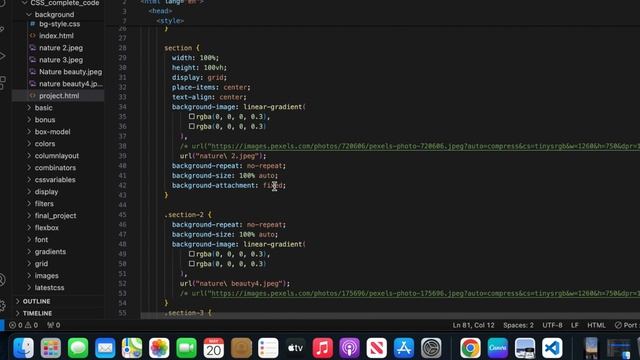Expand the images folder
Image resolution: width=640 pixels, height=360 pixels.
[47, 276]
